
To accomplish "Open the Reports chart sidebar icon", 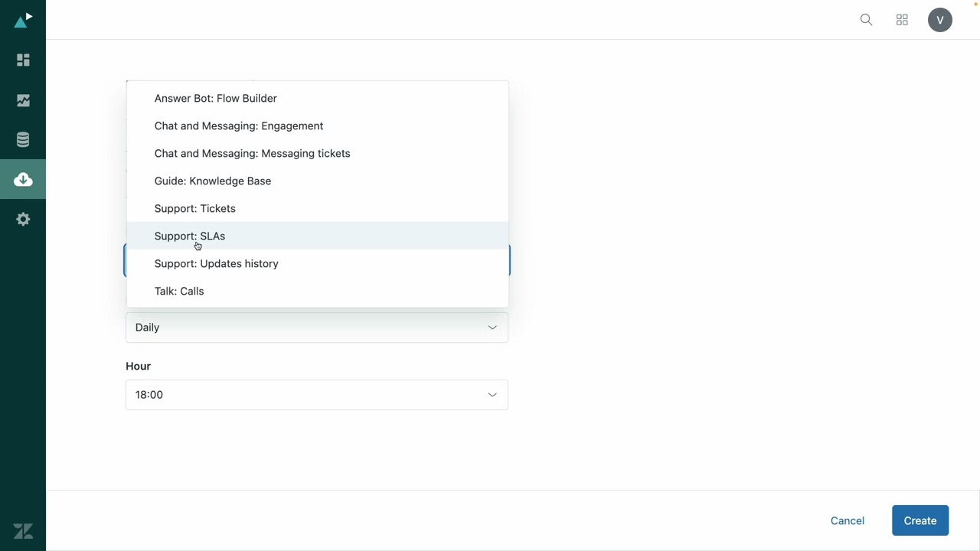I will click(23, 100).
